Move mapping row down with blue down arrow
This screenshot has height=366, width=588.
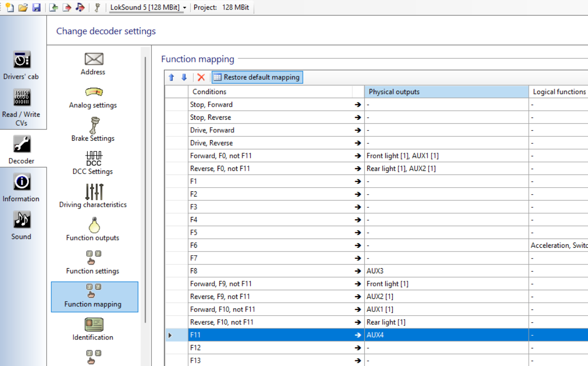(184, 77)
